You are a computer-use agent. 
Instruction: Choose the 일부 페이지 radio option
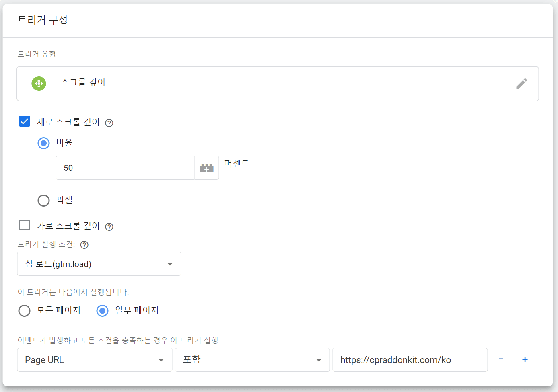coord(103,311)
